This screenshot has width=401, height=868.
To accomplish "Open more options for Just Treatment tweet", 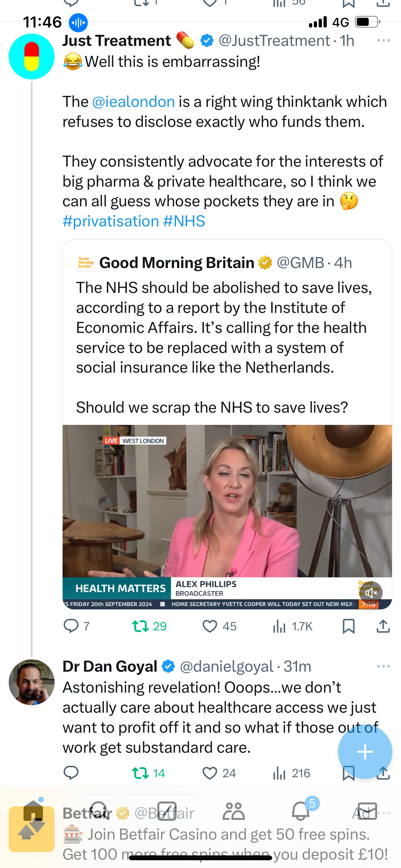I will coord(384,41).
